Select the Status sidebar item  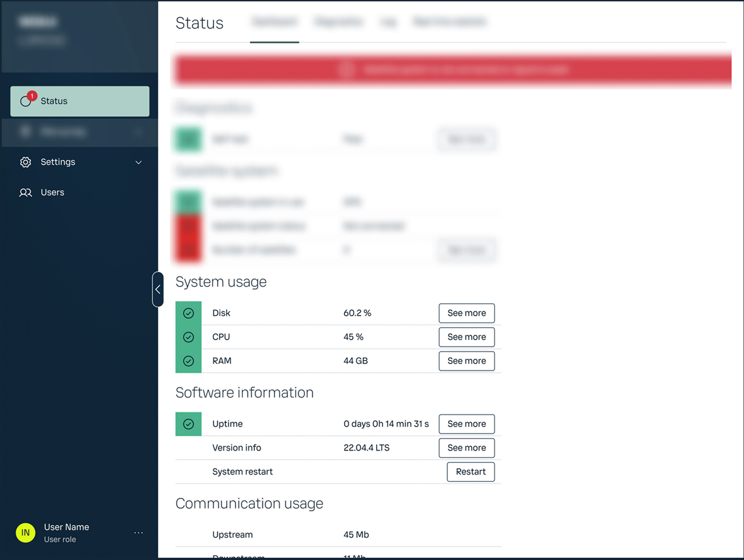tap(80, 101)
